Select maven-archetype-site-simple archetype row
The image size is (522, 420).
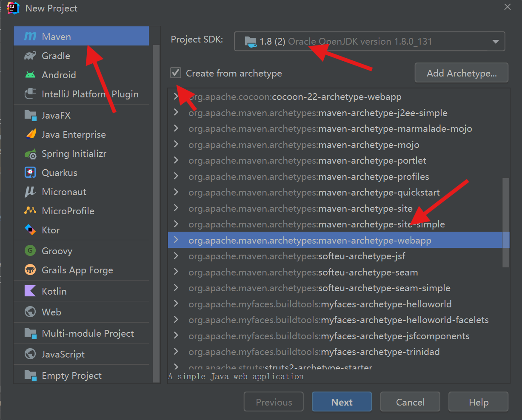(x=339, y=224)
